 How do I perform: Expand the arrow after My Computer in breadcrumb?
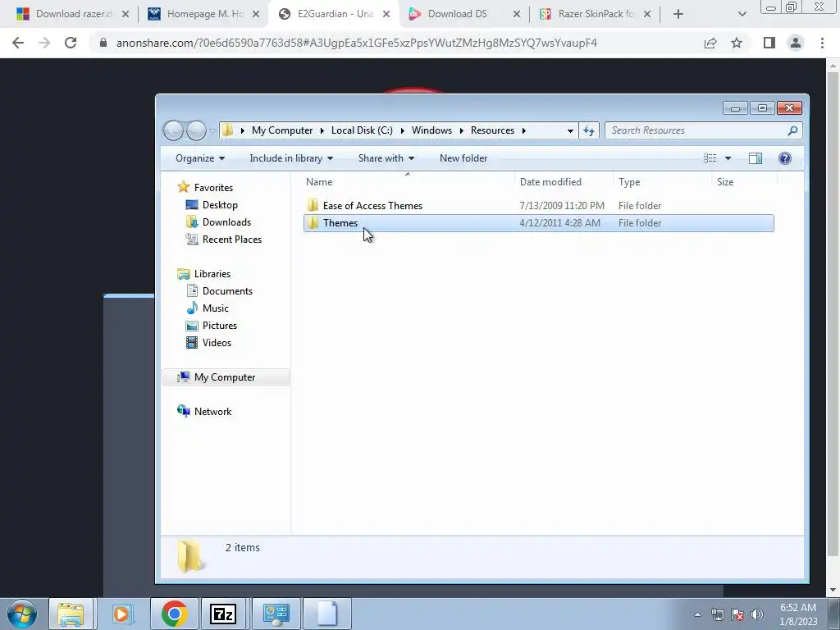(x=322, y=130)
